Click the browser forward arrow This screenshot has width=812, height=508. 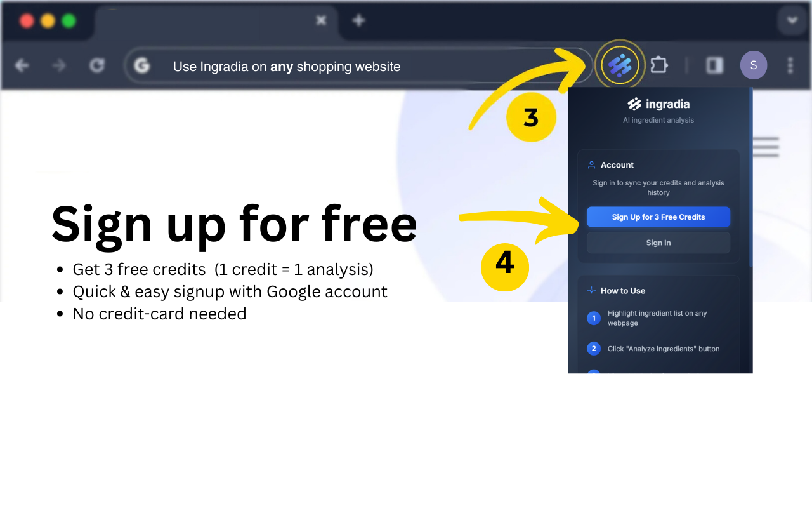[59, 65]
